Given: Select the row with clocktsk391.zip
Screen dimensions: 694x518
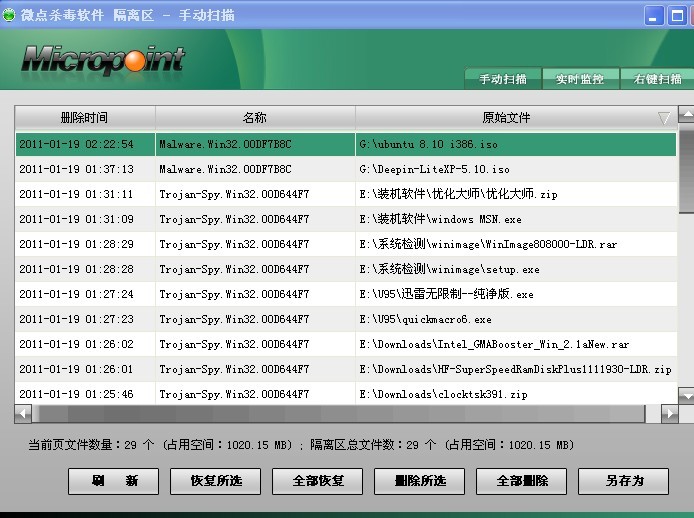Looking at the screenshot, I should point(346,394).
